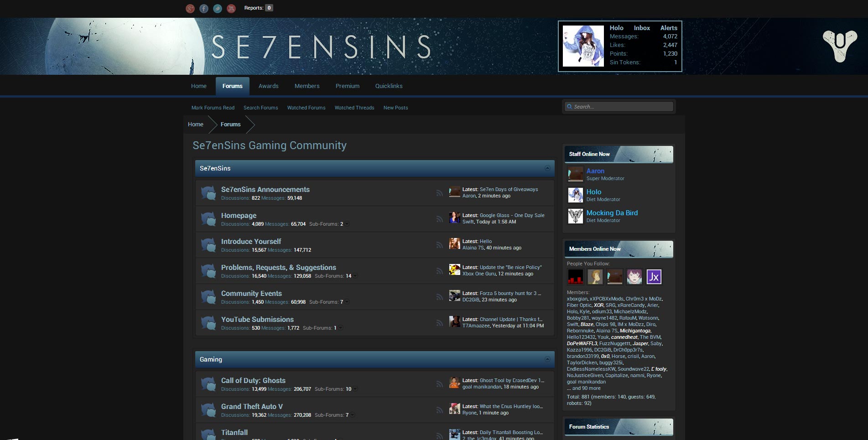
Task: Click the Introduce Yourself forum icon
Action: click(x=208, y=245)
